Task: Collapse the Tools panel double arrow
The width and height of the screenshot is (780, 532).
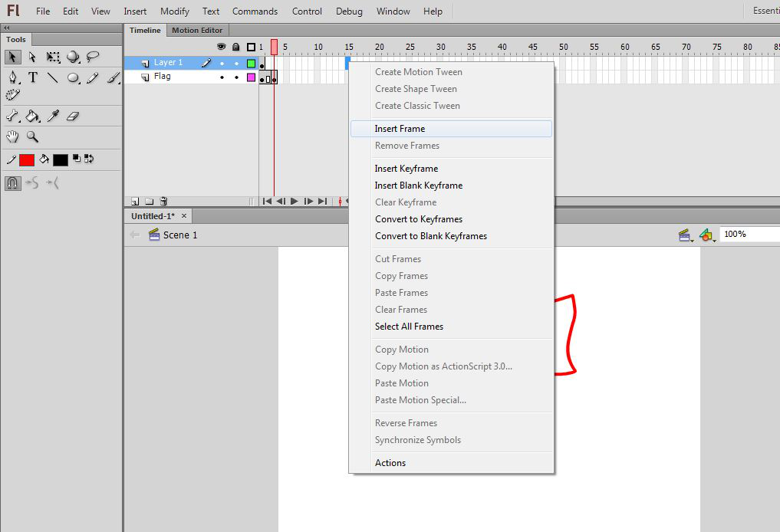Action: pyautogui.click(x=7, y=28)
